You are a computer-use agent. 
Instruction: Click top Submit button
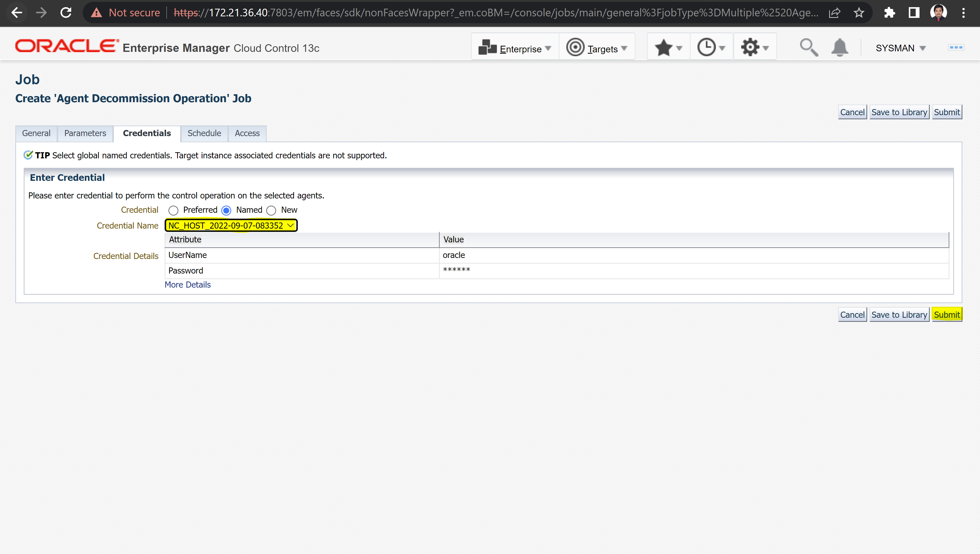[x=947, y=112]
